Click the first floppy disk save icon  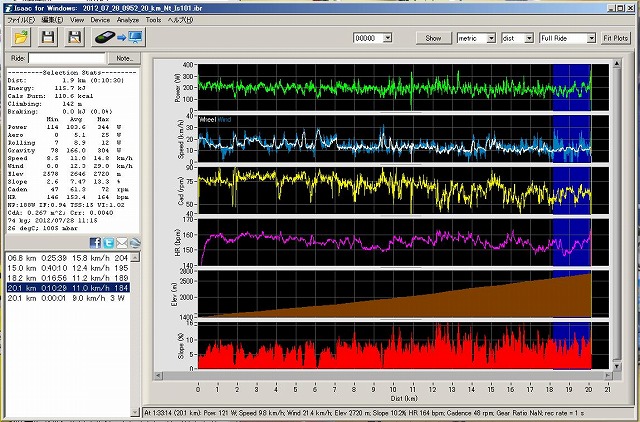coord(47,37)
